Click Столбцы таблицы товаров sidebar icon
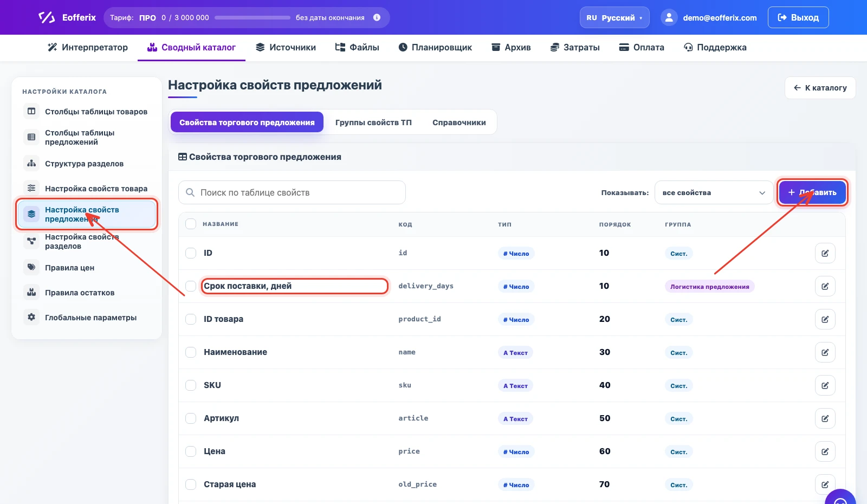The width and height of the screenshot is (867, 504). pyautogui.click(x=31, y=111)
